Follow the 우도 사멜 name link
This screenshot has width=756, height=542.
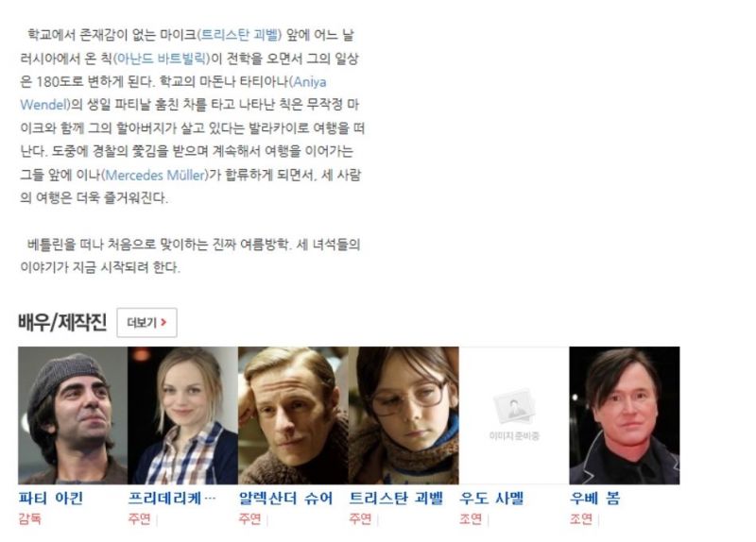[491, 498]
